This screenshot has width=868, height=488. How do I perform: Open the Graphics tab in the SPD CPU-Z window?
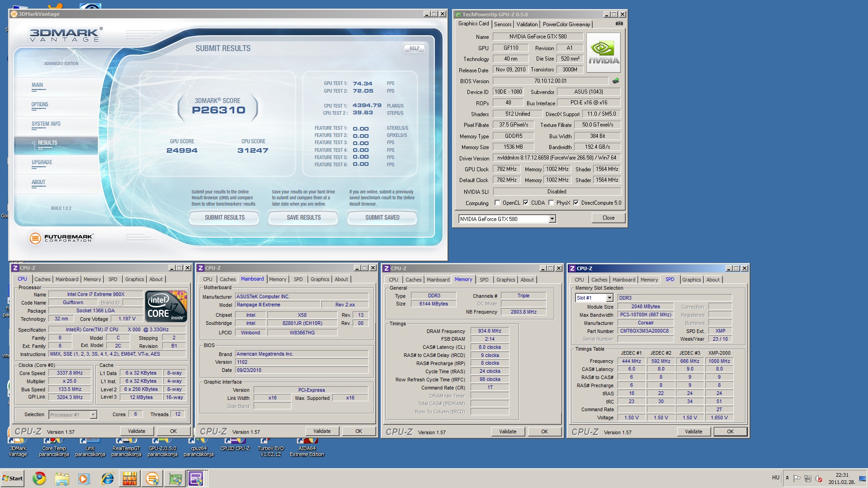point(691,280)
